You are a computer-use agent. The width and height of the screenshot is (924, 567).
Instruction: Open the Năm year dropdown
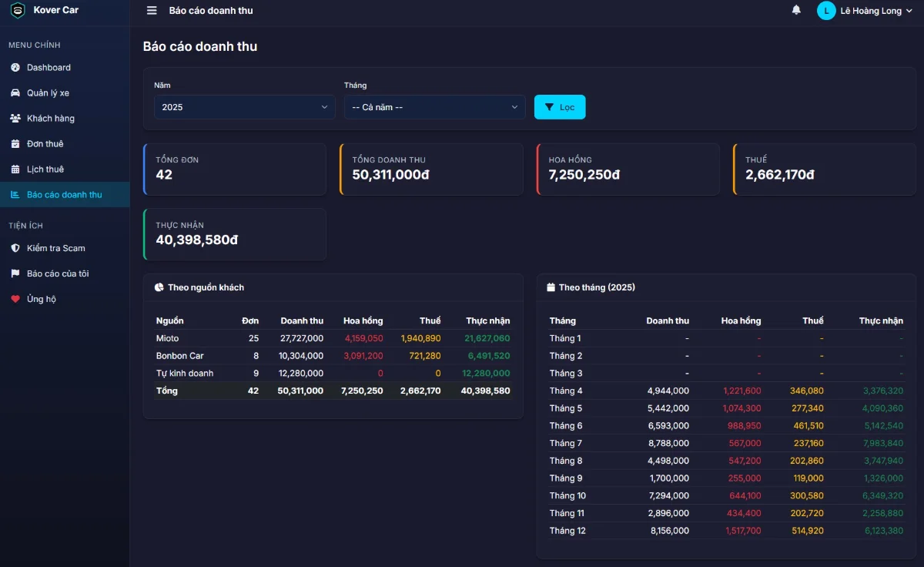point(244,107)
